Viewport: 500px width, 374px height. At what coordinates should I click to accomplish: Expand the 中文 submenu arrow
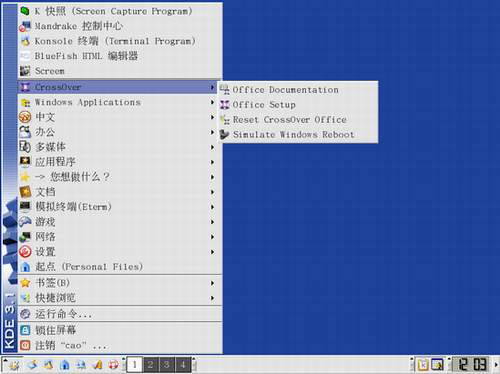(212, 117)
